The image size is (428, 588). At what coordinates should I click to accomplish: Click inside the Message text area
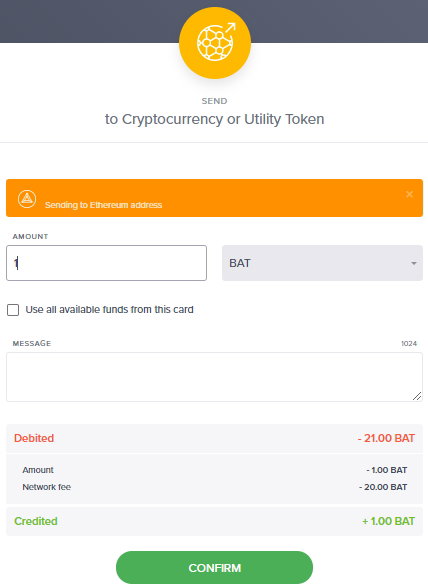tap(214, 377)
